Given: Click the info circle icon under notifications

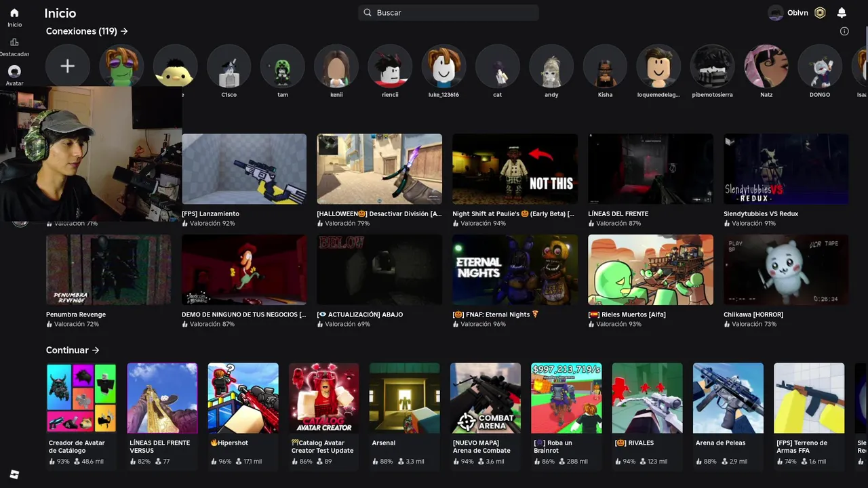Looking at the screenshot, I should [x=844, y=31].
